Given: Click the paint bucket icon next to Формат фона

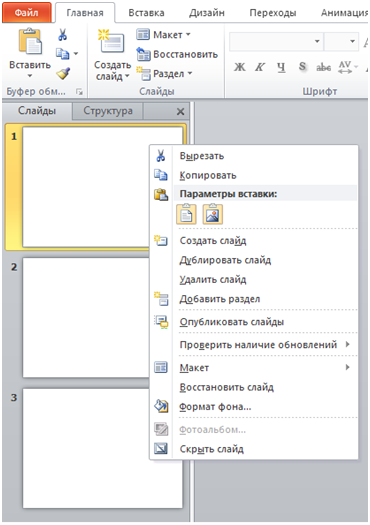Looking at the screenshot, I should pos(161,406).
